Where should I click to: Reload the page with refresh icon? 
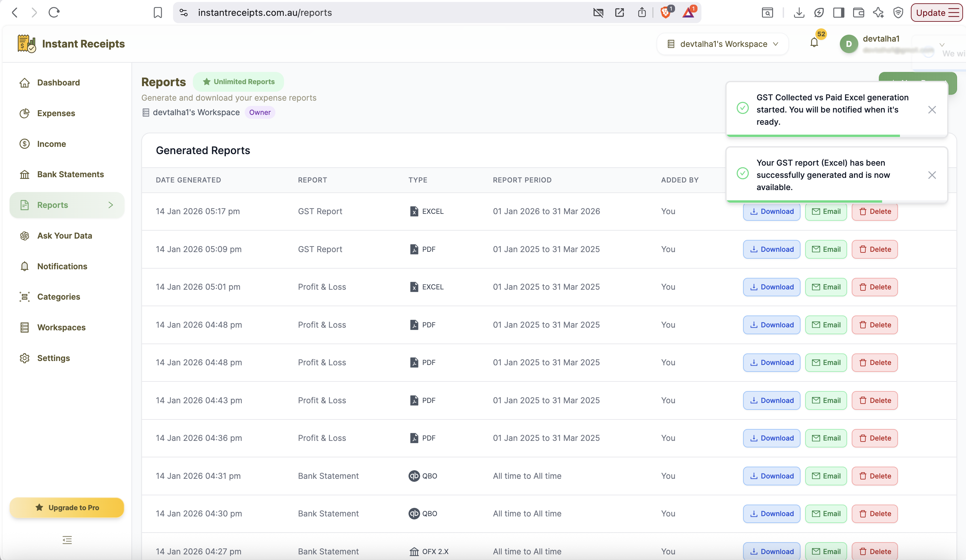54,13
